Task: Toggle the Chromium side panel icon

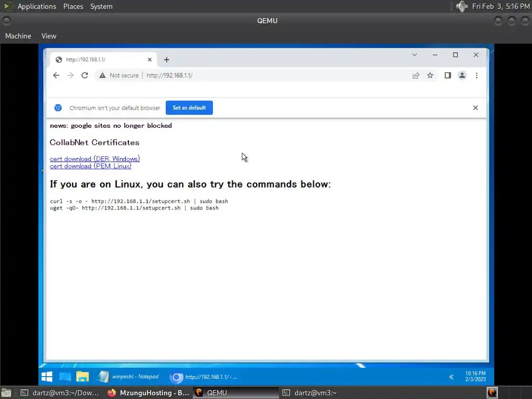Action: coord(448,75)
